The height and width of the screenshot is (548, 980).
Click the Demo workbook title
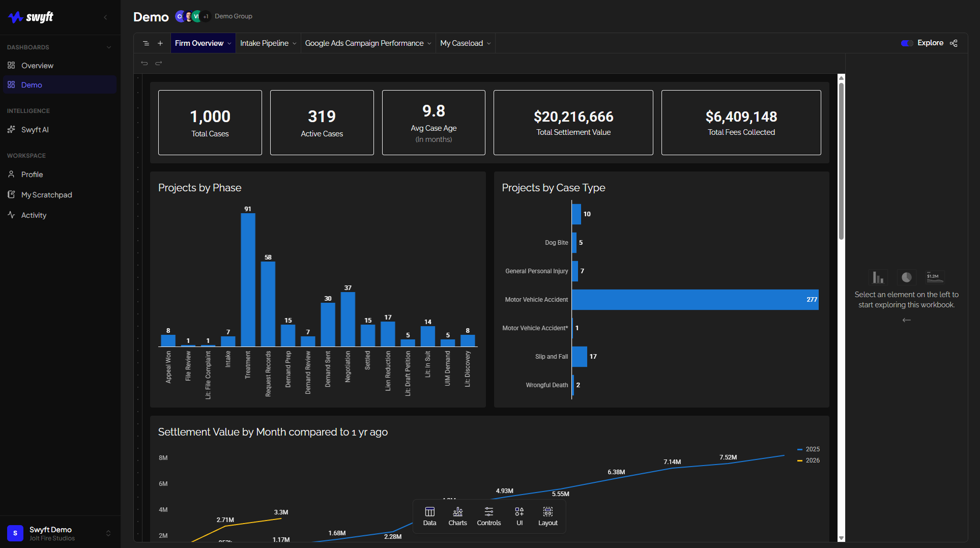click(151, 17)
